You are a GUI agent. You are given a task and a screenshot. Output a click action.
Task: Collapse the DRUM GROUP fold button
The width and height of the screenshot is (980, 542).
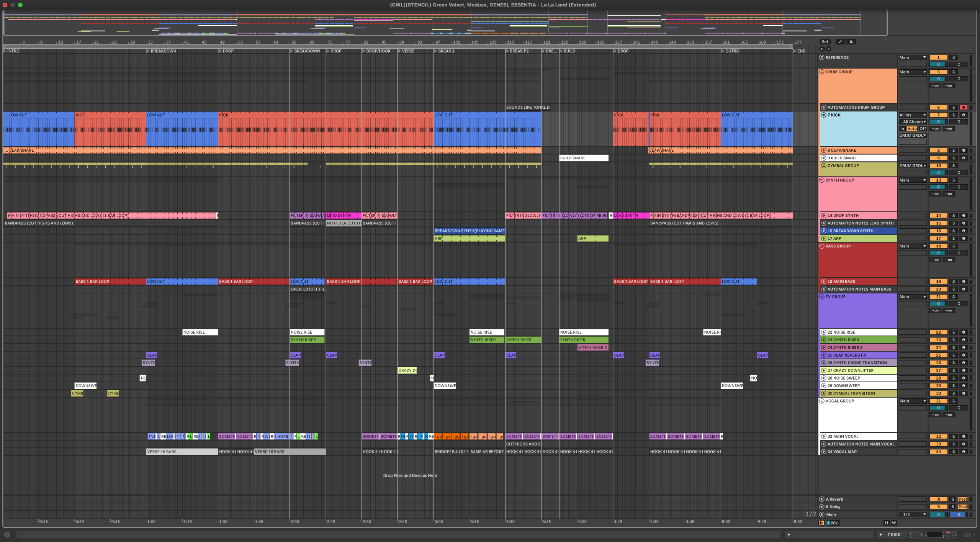click(x=821, y=72)
